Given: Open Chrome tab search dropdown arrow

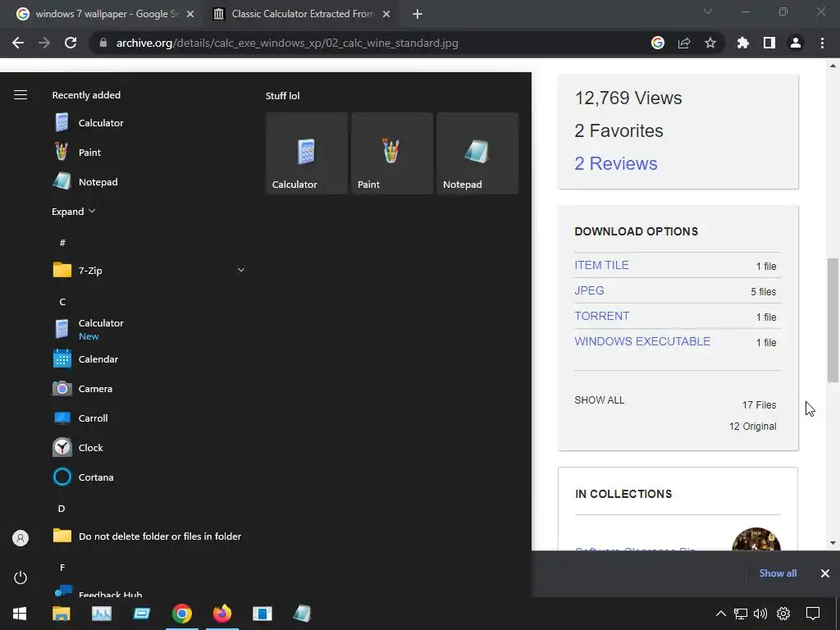Looking at the screenshot, I should [708, 11].
